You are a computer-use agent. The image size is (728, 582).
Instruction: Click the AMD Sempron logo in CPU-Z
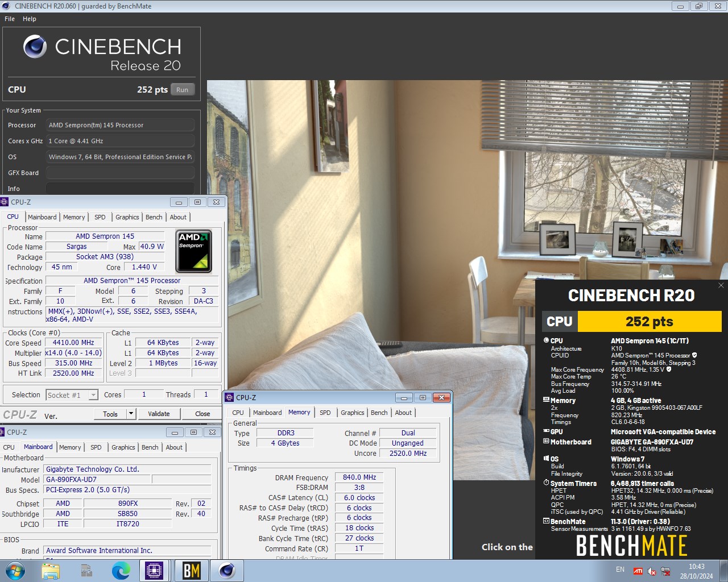coord(194,251)
